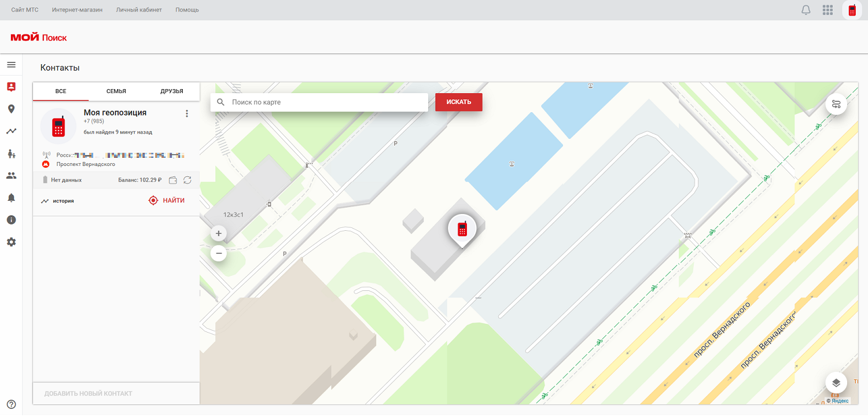Switch to the Друзья tab
The image size is (868, 417).
point(171,91)
